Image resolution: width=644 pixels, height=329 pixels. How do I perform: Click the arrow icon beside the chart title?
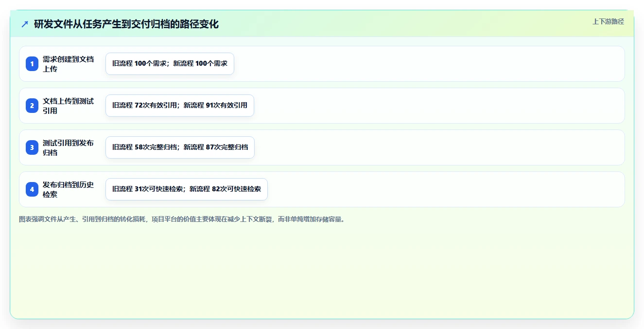(25, 24)
